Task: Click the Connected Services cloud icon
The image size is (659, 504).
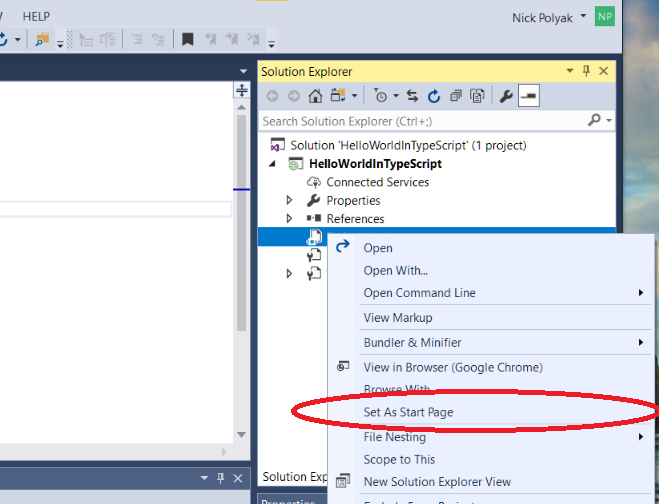Action: [314, 182]
